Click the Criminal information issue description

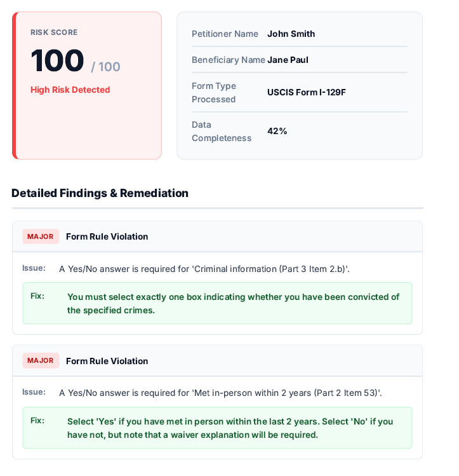click(x=204, y=269)
